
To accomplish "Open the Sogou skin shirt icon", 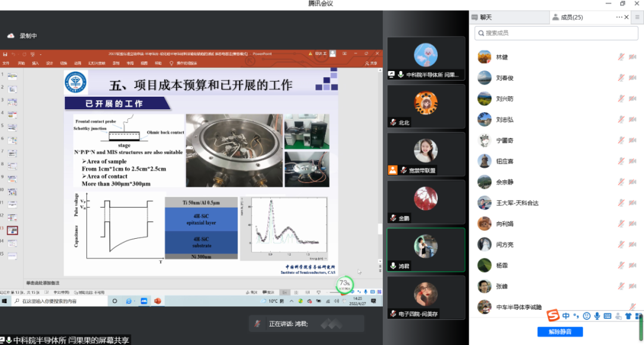I will coord(628,316).
